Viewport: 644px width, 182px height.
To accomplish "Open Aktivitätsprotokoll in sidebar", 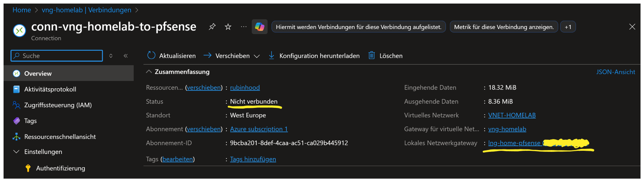I will click(50, 89).
